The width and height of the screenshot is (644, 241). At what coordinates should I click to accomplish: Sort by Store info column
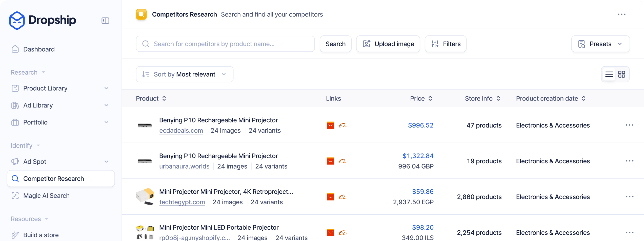[482, 98]
